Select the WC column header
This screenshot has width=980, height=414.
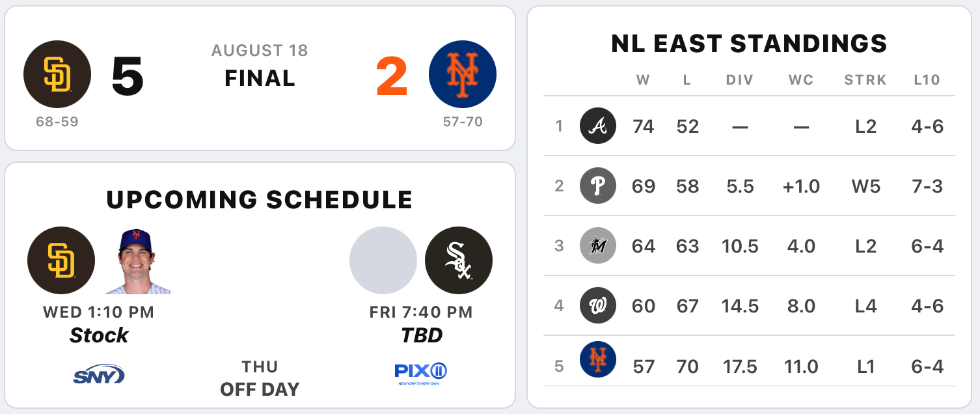[x=801, y=80]
